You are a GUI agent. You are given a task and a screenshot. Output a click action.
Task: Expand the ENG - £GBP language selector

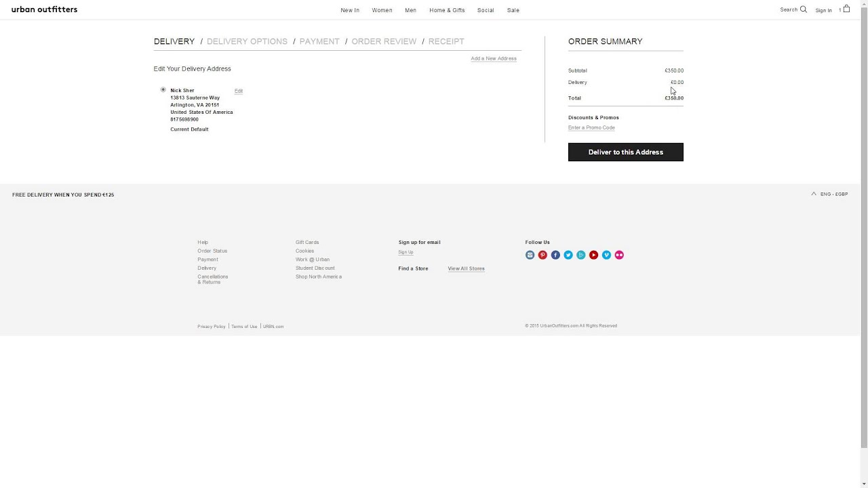pos(830,194)
